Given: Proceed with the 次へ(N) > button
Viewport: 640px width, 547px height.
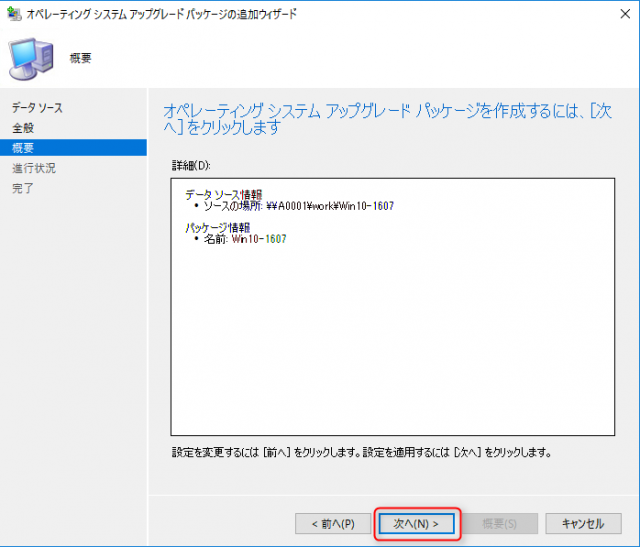Looking at the screenshot, I should coord(417,523).
